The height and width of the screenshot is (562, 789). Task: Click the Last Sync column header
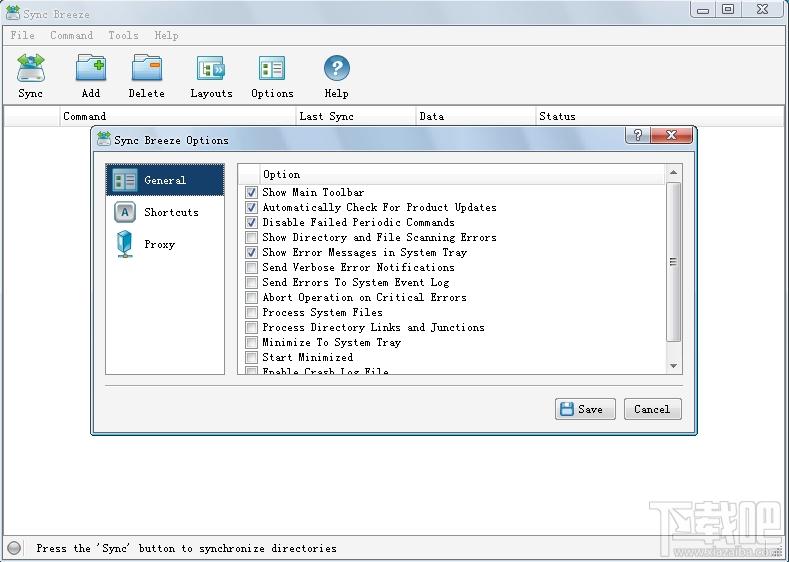[x=356, y=116]
